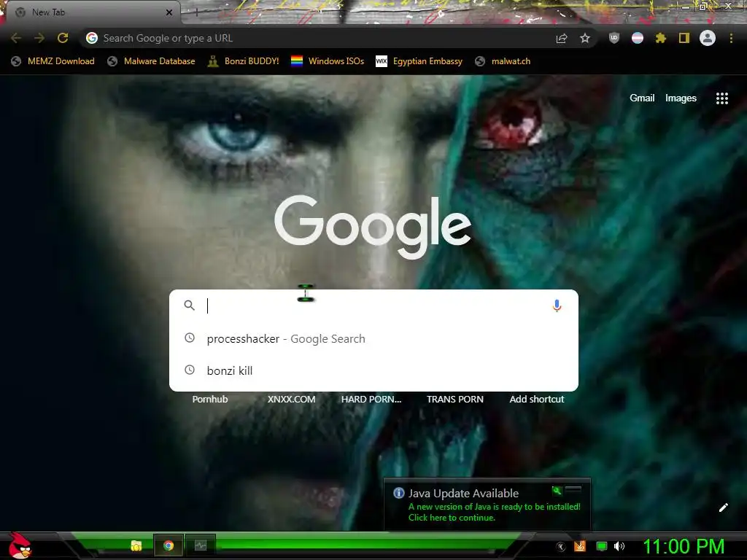Viewport: 747px width, 560px height.
Task: Open the uBlock Origin extension
Action: point(614,38)
